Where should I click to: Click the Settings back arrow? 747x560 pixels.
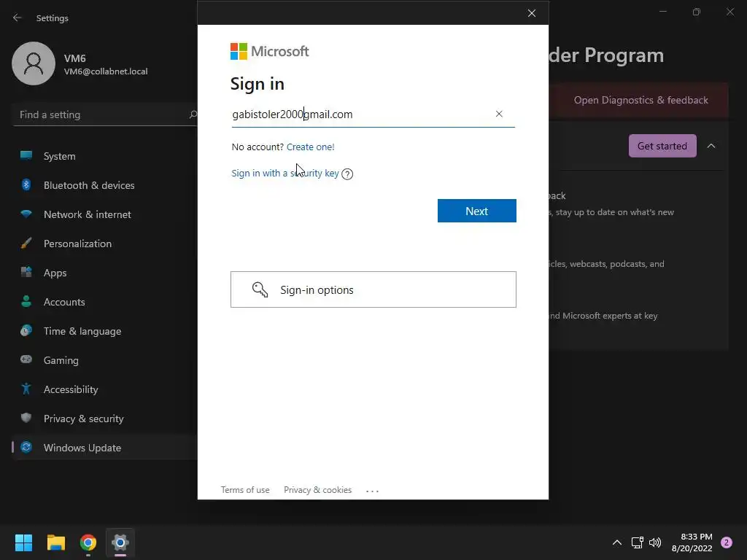coord(18,17)
